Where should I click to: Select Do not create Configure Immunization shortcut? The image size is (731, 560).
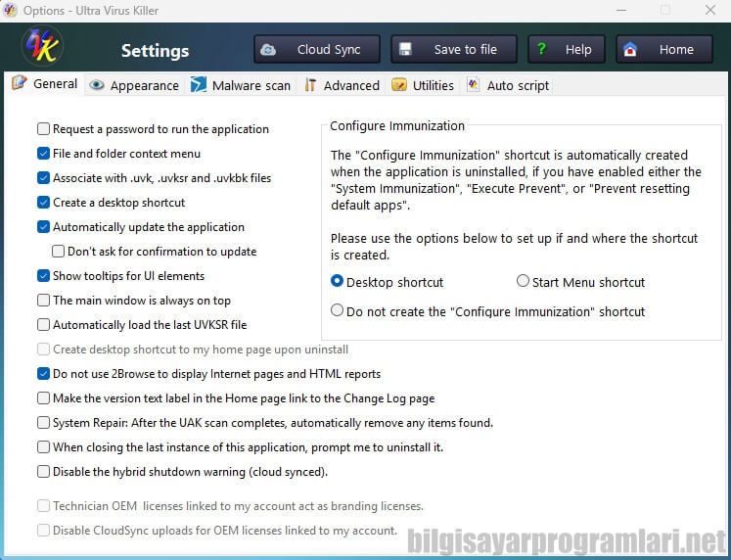337,310
